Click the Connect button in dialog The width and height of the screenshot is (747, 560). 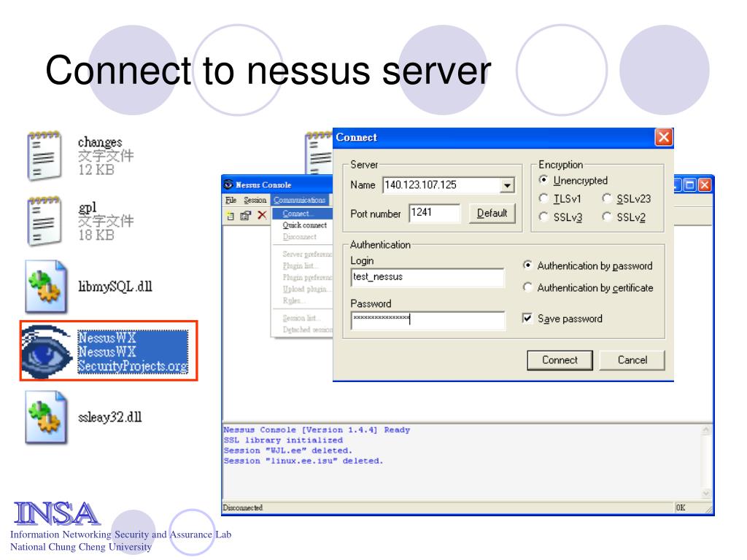click(x=560, y=360)
